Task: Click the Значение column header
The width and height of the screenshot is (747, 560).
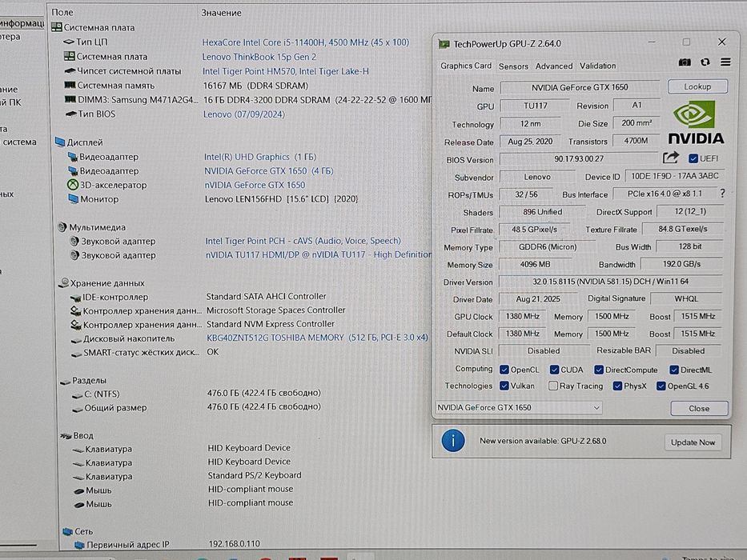Action: point(221,13)
